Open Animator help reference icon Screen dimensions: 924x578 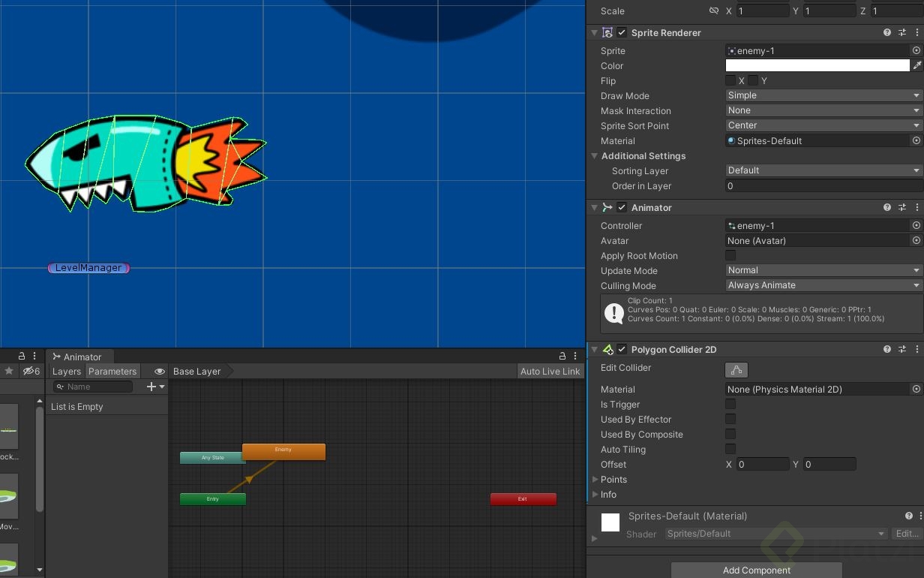887,208
